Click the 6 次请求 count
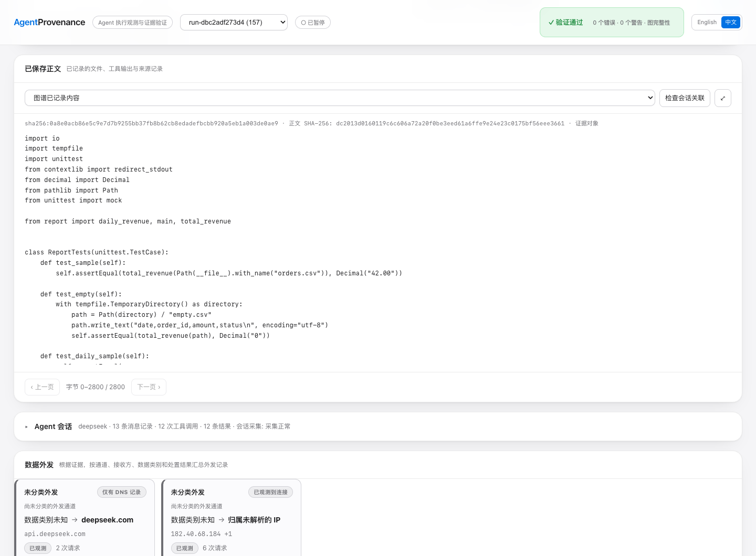Image resolution: width=756 pixels, height=556 pixels. (215, 548)
